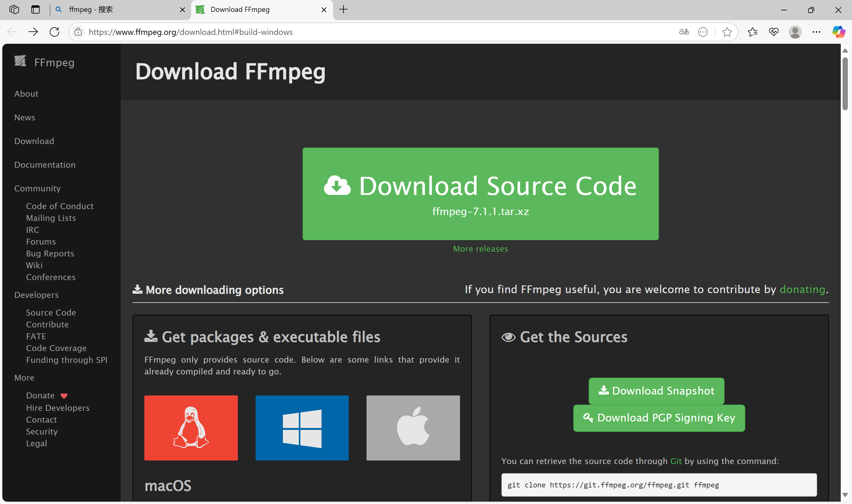Open browser Settings and more menu

tap(816, 32)
